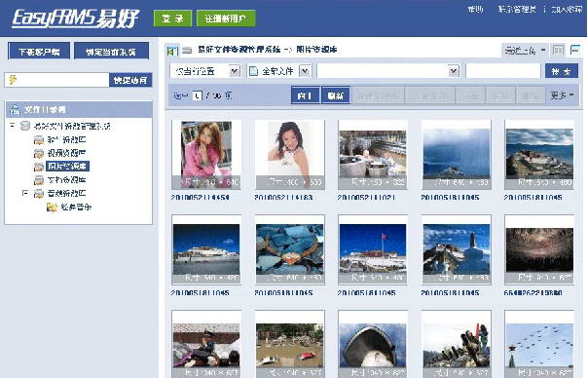Viewport: 588px width, 378px height.
Task: Click the blue button beside 下载客户端
Action: pos(111,51)
